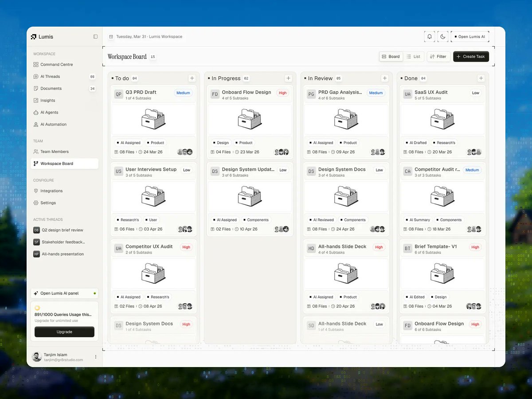
Task: Open notifications via the bell icon
Action: [430, 37]
